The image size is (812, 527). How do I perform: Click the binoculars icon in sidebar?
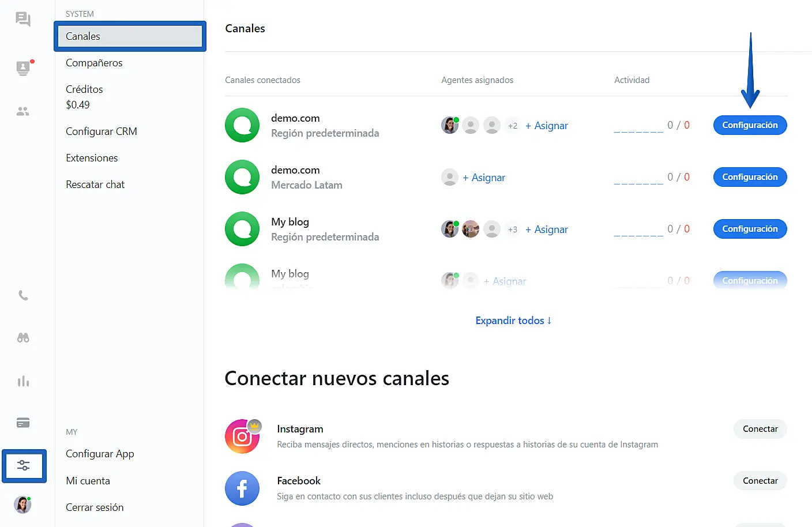(23, 338)
